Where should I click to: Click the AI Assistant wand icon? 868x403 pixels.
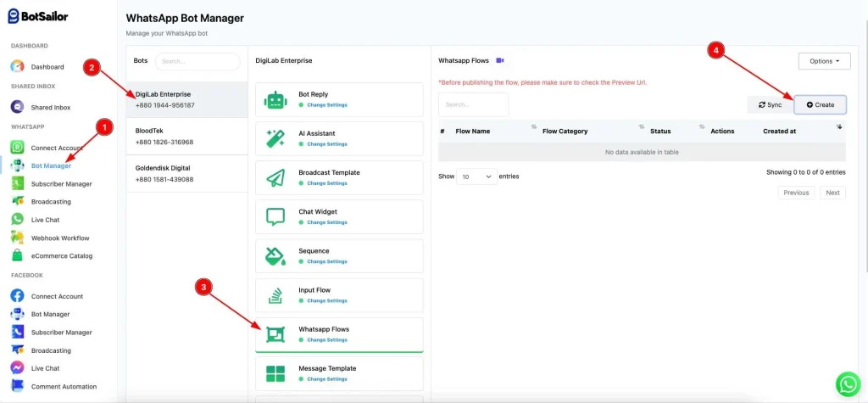(x=275, y=138)
